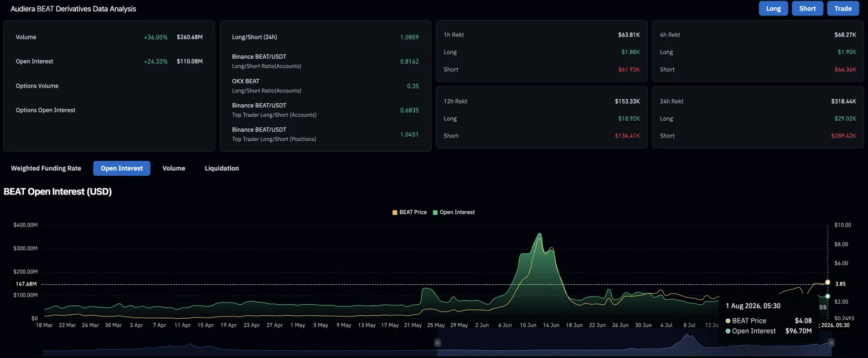Switch to the Volume tab

(174, 168)
